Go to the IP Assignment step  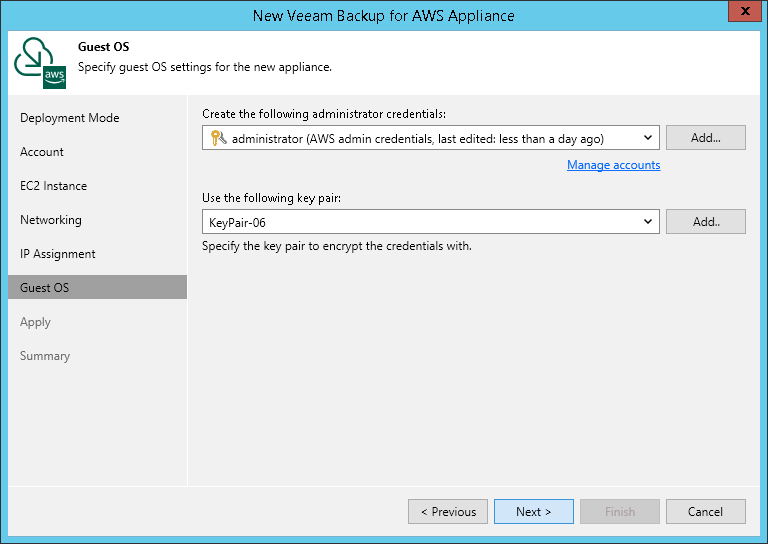tap(58, 254)
